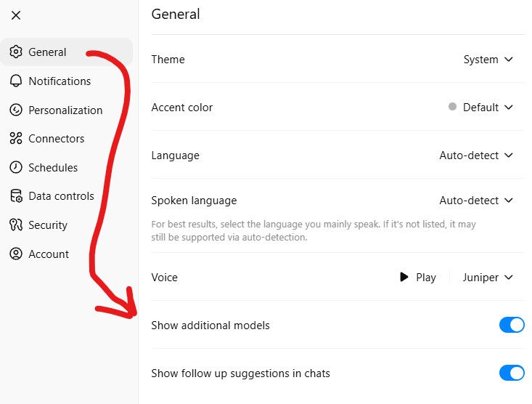Click the Connectors icon in sidebar
Image resolution: width=532 pixels, height=404 pixels.
pos(16,138)
